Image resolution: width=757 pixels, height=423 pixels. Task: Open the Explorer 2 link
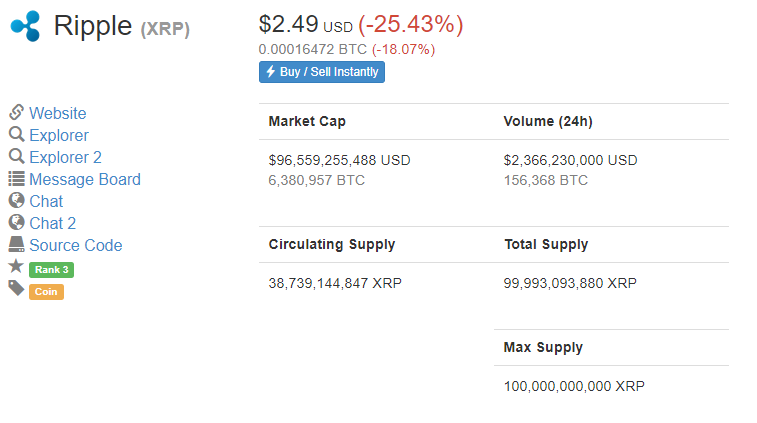tap(65, 157)
